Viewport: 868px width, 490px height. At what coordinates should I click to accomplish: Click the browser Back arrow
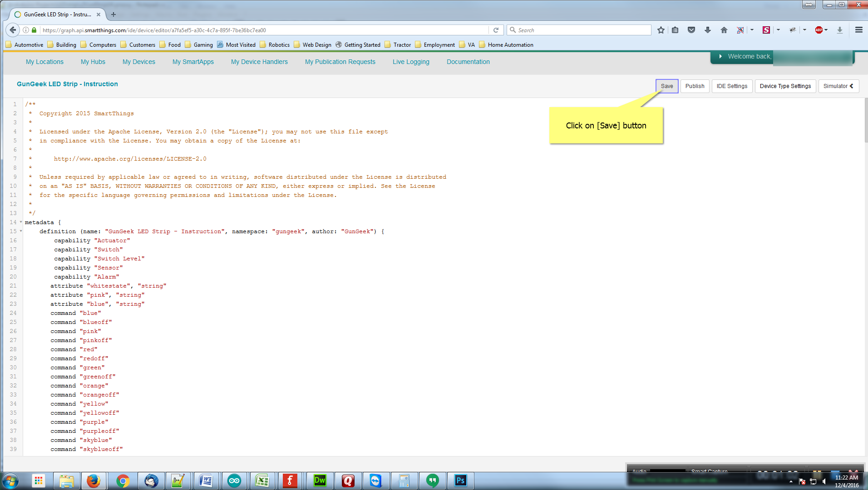13,30
